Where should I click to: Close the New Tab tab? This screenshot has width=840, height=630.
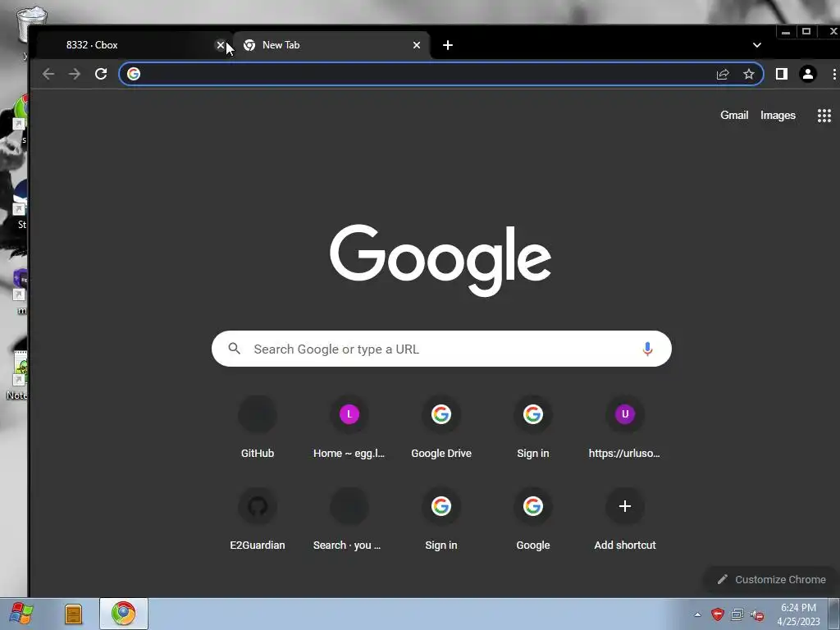(417, 45)
